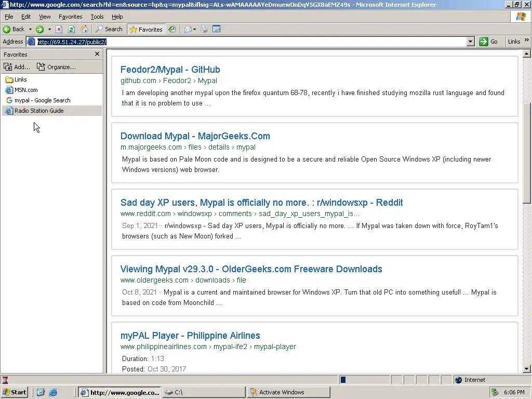Expand the Back button history dropdown arrow
Screen dimensions: 532x399
[30, 30]
